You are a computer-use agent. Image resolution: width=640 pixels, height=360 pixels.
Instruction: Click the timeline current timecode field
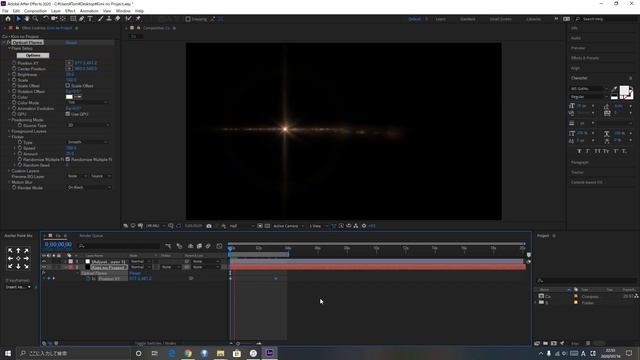point(58,244)
